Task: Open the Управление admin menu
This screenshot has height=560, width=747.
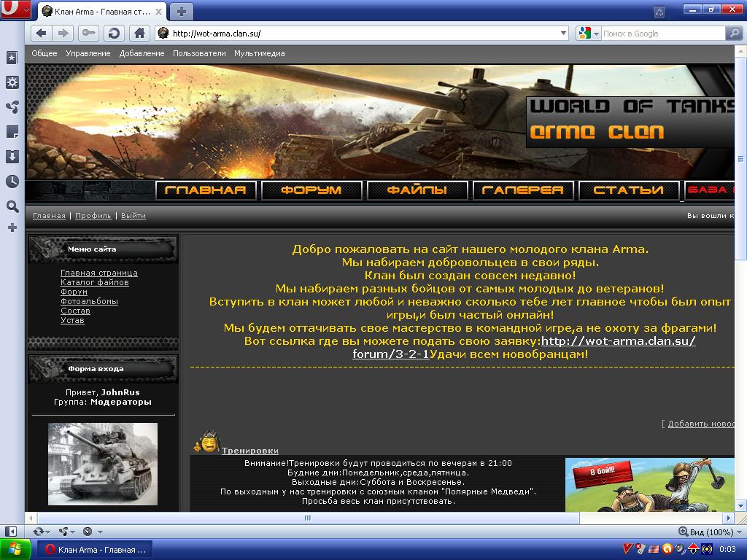Action: 88,53
